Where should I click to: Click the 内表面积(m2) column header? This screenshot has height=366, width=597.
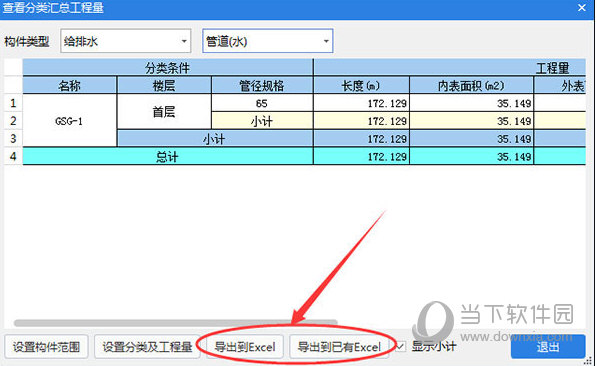click(471, 85)
